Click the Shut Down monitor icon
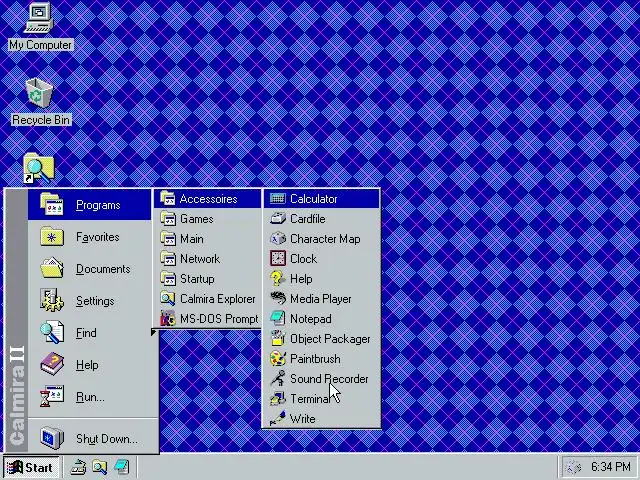Viewport: 640px width, 480px height. [x=52, y=438]
